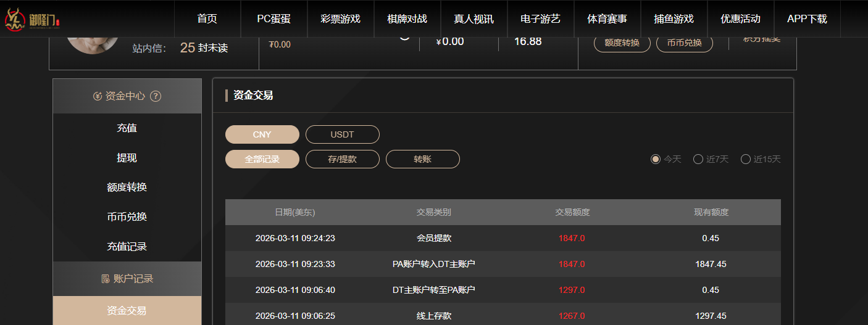
Task: Select the 近7天 radio button
Action: pyautogui.click(x=698, y=159)
